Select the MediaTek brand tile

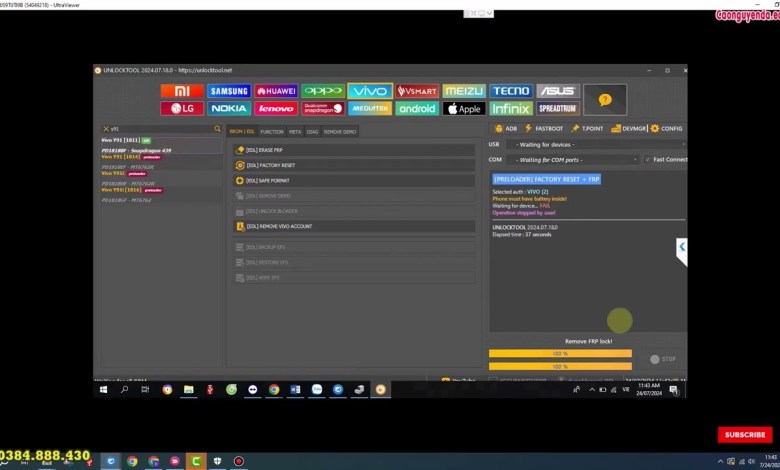(x=370, y=108)
